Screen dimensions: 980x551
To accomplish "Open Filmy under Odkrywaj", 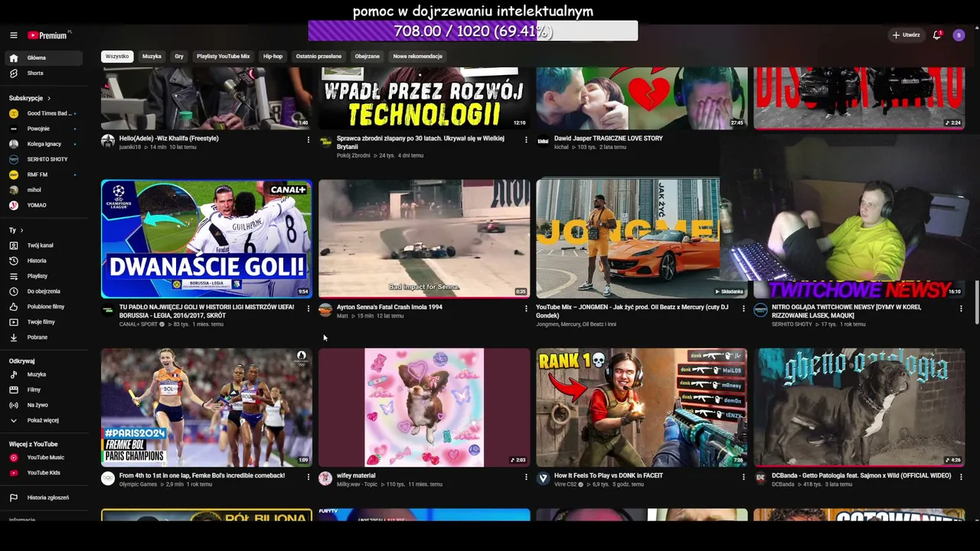I will pyautogui.click(x=45, y=390).
